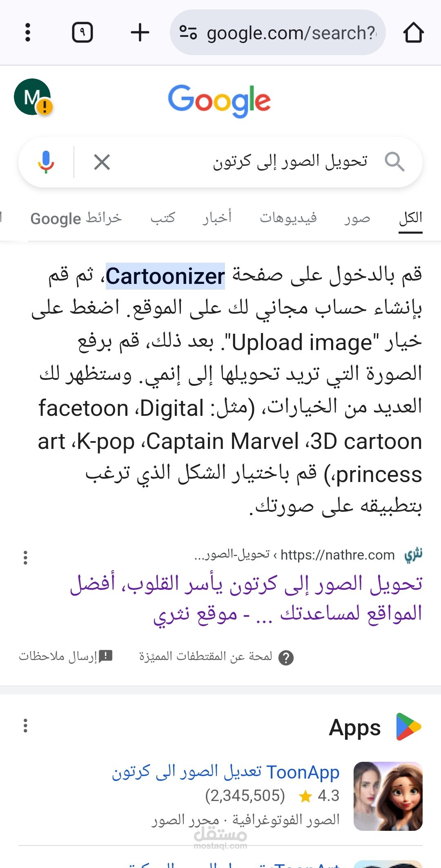Switch to the أخبار (News) tab
The height and width of the screenshot is (868, 441).
click(x=217, y=218)
